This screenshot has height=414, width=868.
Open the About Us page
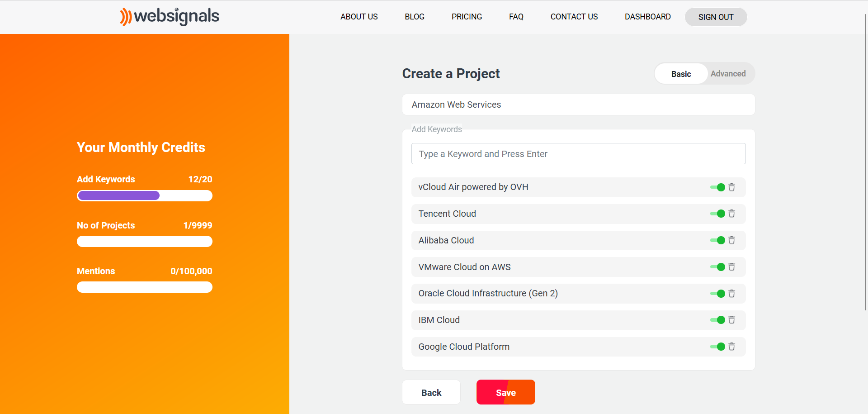coord(359,17)
